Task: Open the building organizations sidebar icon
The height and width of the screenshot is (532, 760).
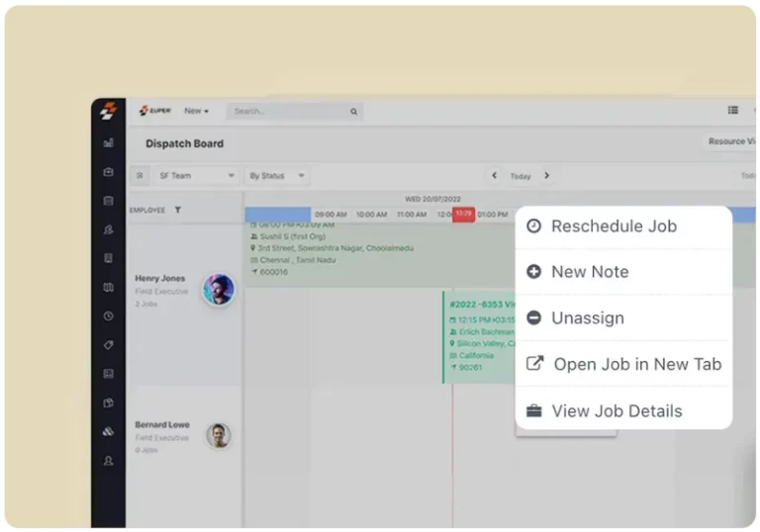Action: (x=108, y=258)
